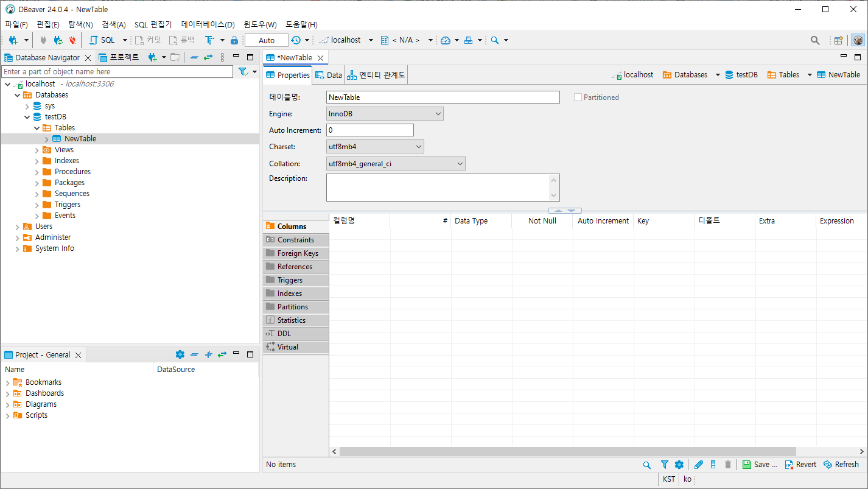Switch to the 엔티티 관계도 tab
This screenshot has height=489, width=868.
(376, 76)
